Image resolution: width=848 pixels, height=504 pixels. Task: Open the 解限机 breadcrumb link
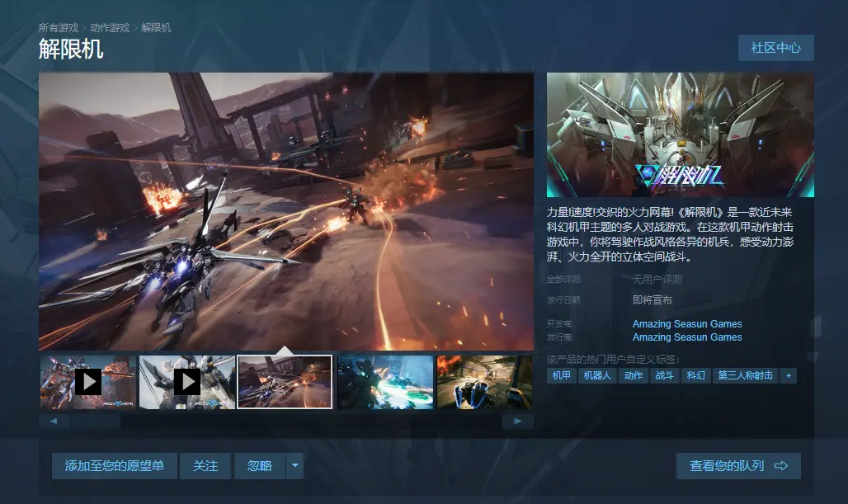[156, 27]
